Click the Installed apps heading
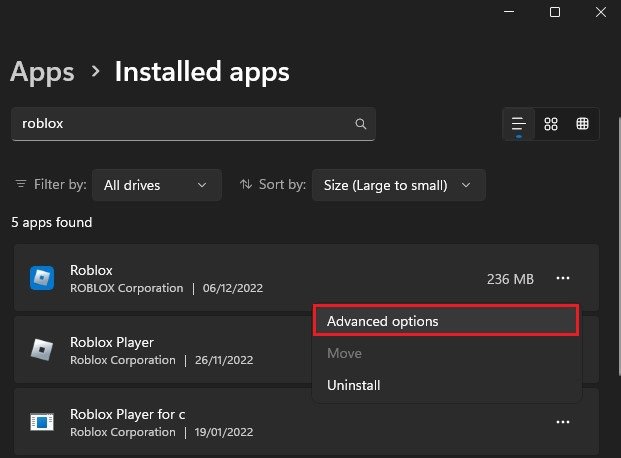Viewport: 621px width, 458px height. (202, 72)
